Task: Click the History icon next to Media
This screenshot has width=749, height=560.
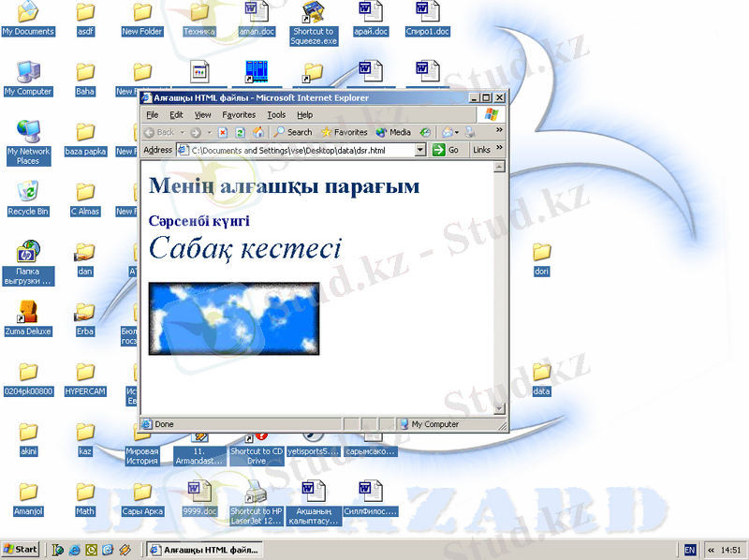Action: pos(425,132)
